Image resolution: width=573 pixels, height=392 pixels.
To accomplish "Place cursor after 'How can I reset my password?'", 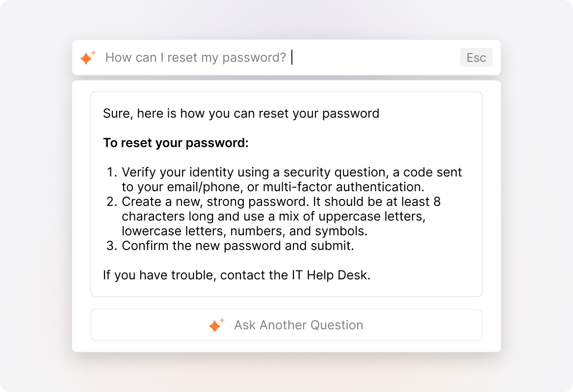I will tap(292, 57).
